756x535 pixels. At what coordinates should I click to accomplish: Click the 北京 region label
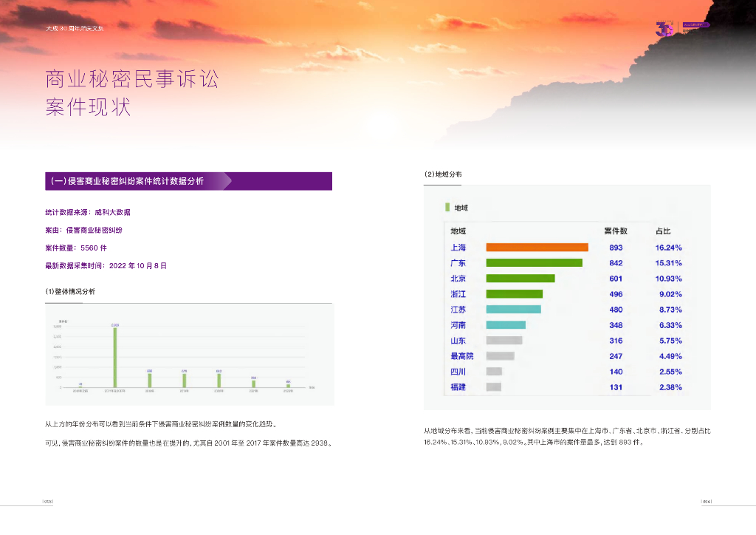458,279
